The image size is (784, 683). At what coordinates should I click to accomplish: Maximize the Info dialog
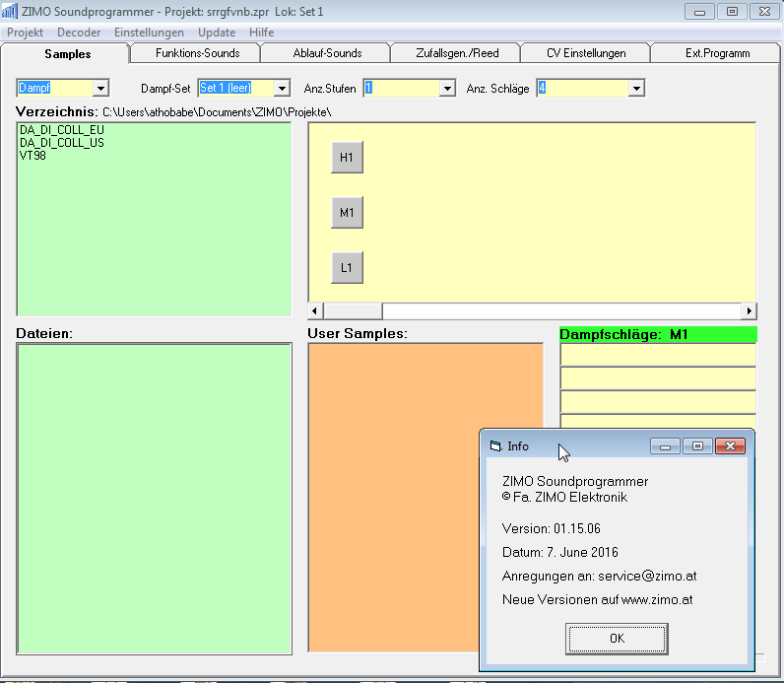coord(697,445)
